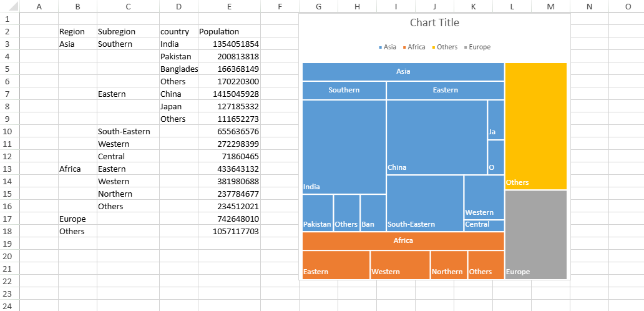Viewport: 644px width, 311px height.
Task: Select the Population header cell
Action: (x=229, y=32)
